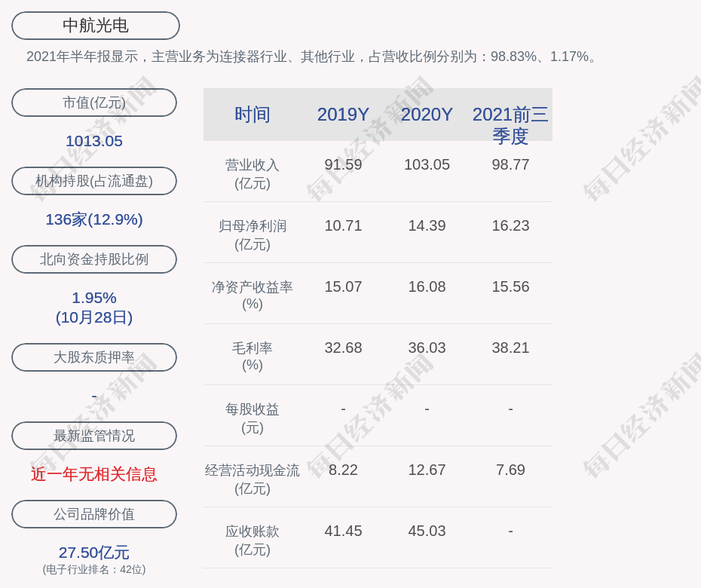Click cash flow cell 12.67
This screenshot has height=588, width=701.
[x=427, y=470]
